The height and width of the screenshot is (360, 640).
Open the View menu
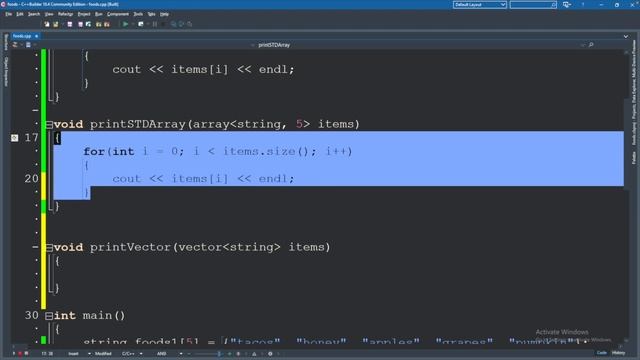pos(49,14)
